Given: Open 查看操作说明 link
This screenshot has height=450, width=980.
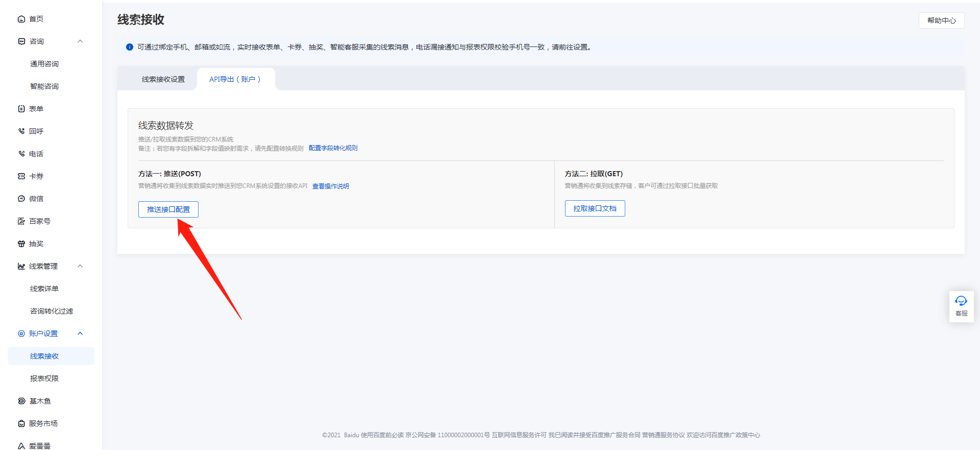Looking at the screenshot, I should [x=331, y=186].
